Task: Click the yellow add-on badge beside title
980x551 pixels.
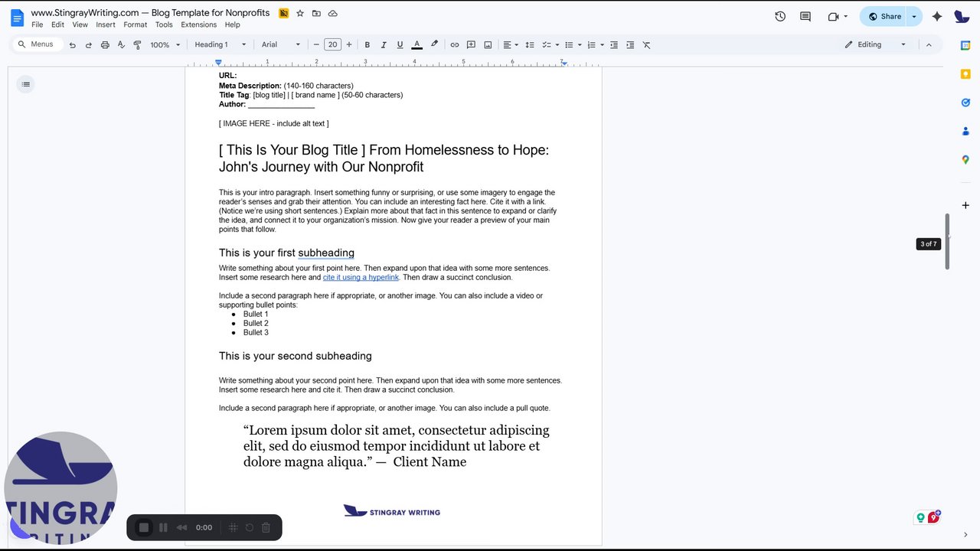Action: (x=284, y=13)
